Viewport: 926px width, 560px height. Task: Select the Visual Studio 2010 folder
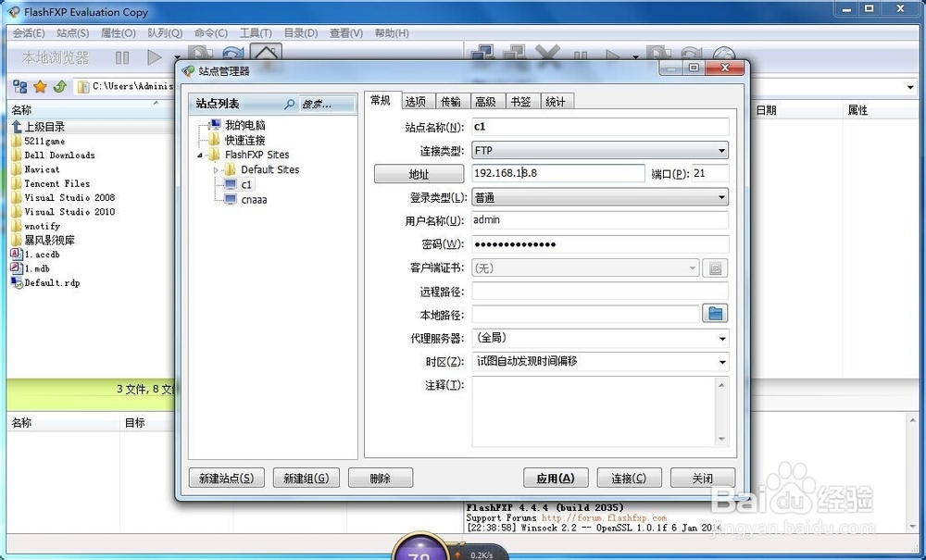point(69,211)
